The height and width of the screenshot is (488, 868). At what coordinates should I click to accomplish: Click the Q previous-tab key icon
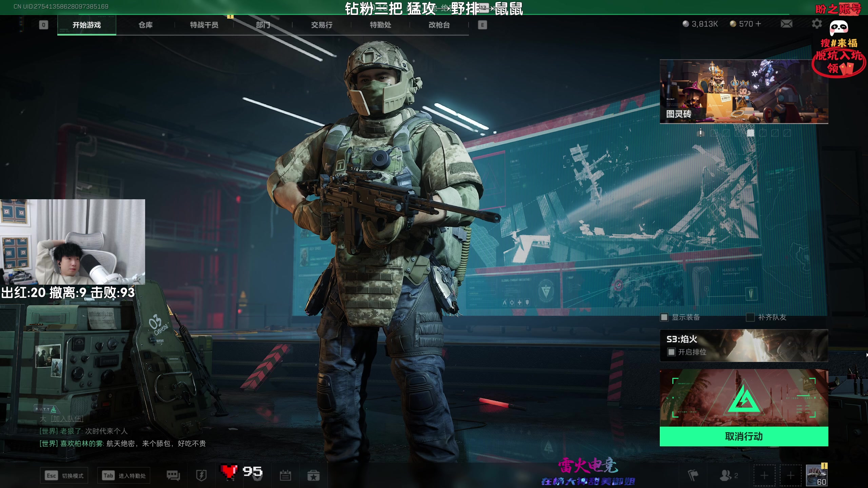click(x=43, y=25)
